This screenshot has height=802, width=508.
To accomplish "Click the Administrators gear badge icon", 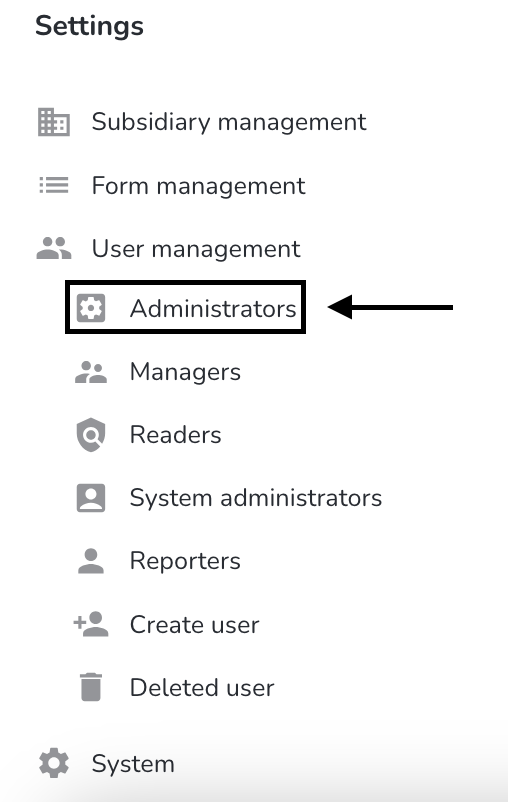I will tap(91, 308).
